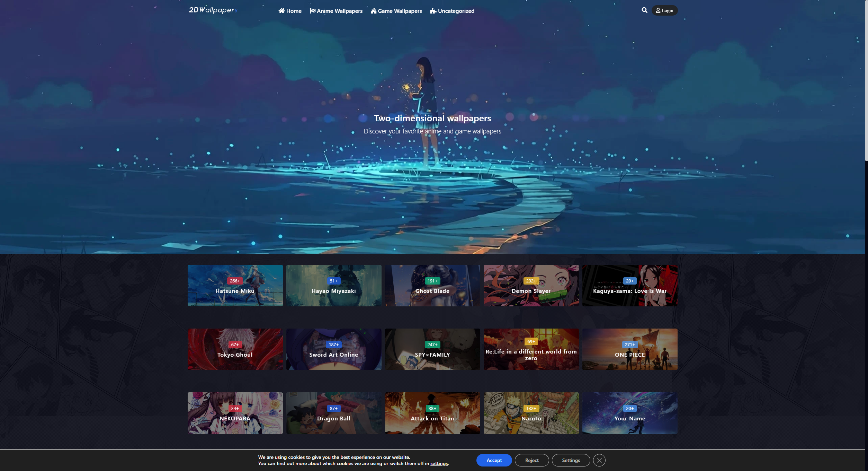Open the Hayao Miyazaki wallpaper category
Viewport: 868px width, 471px height.
(333, 286)
